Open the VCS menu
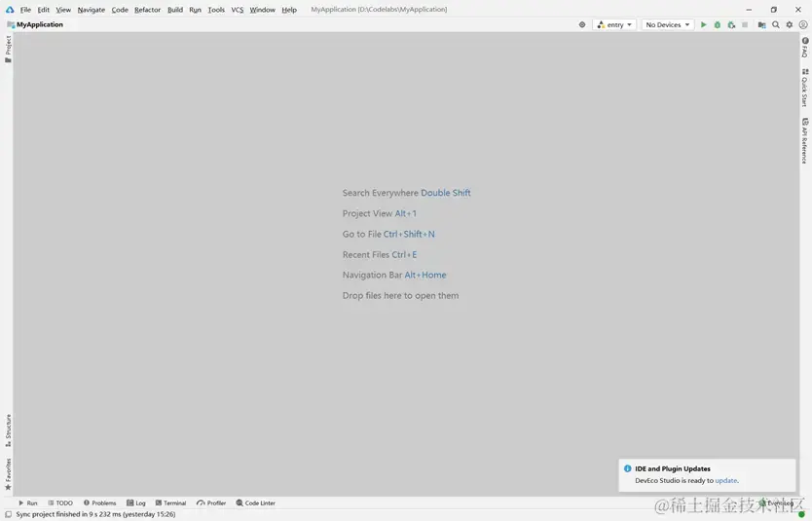Image resolution: width=812 pixels, height=521 pixels. click(x=238, y=10)
